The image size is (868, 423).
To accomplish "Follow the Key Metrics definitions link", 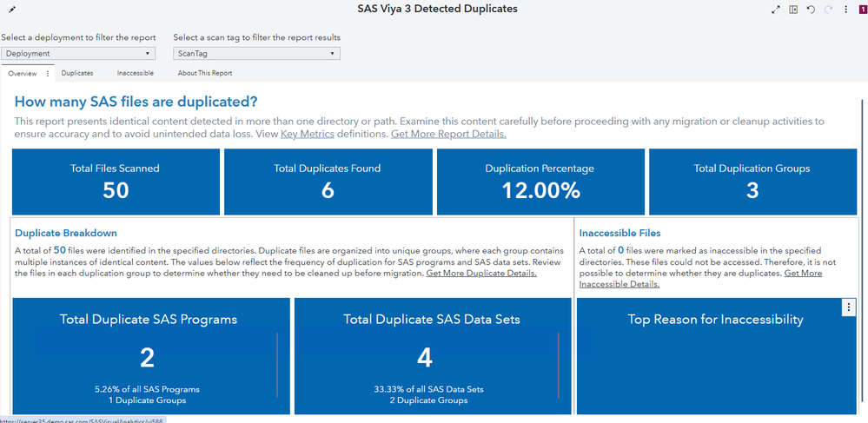I will point(308,134).
